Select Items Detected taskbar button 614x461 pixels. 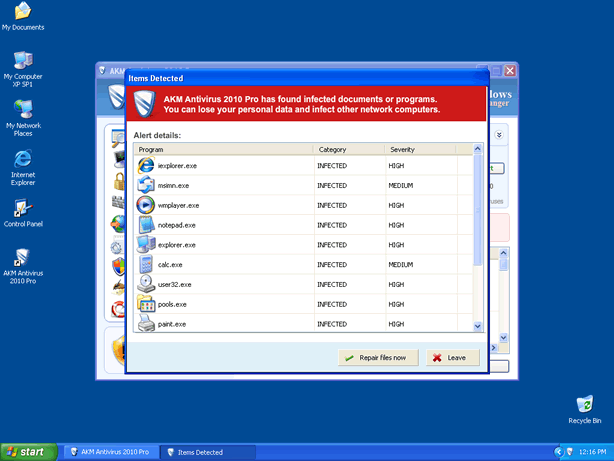coord(208,452)
